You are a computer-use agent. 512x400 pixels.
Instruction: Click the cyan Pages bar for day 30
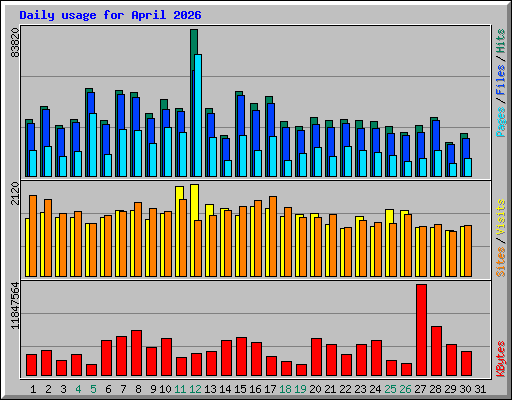(468, 167)
